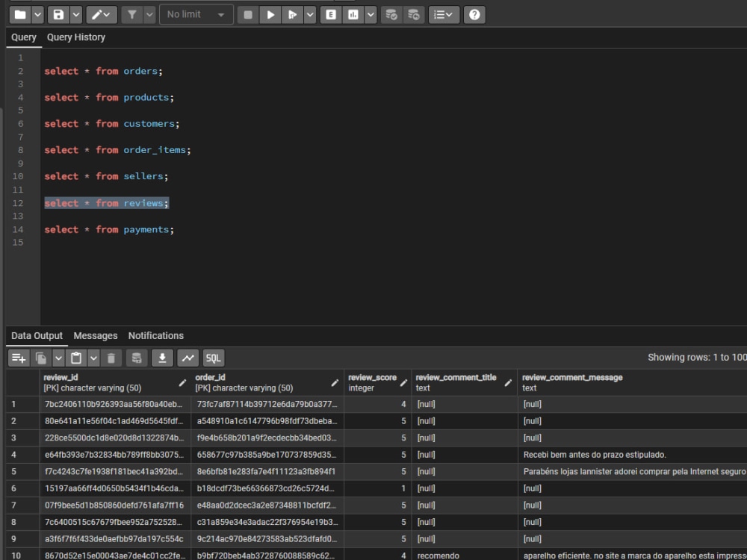This screenshot has width=747, height=560.
Task: Click editor line 'select * from payments;'
Action: (109, 229)
